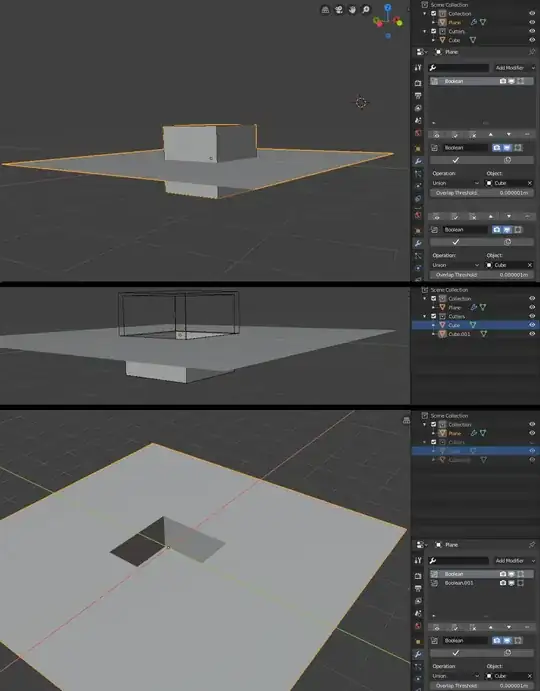Move modifier up arrow under Boolean.001 list

pyautogui.click(x=491, y=627)
